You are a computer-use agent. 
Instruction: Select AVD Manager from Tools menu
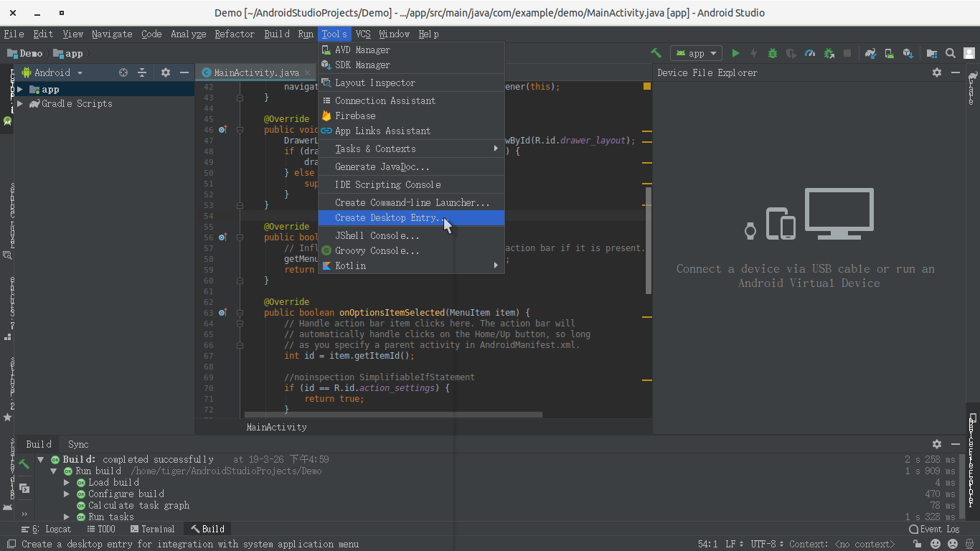tap(411, 50)
